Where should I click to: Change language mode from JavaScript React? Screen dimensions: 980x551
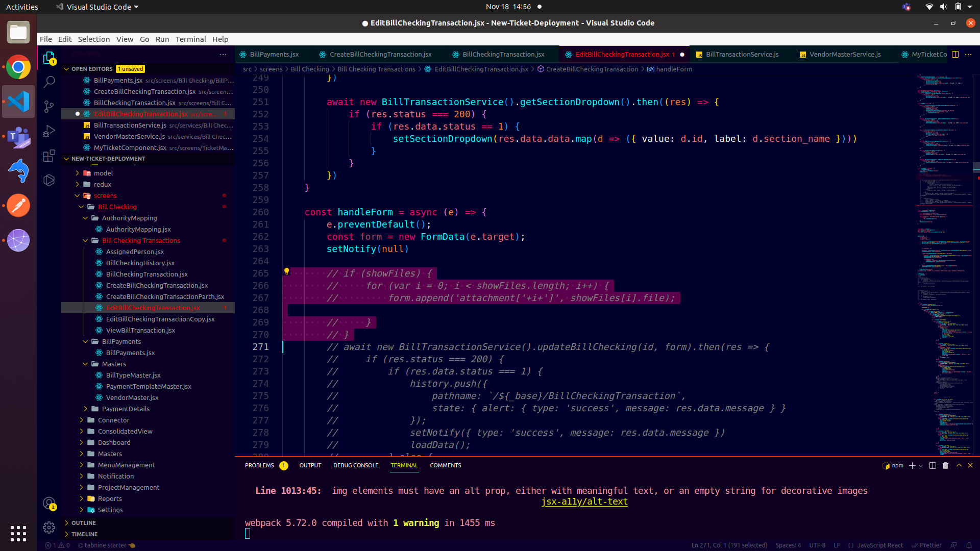point(880,545)
